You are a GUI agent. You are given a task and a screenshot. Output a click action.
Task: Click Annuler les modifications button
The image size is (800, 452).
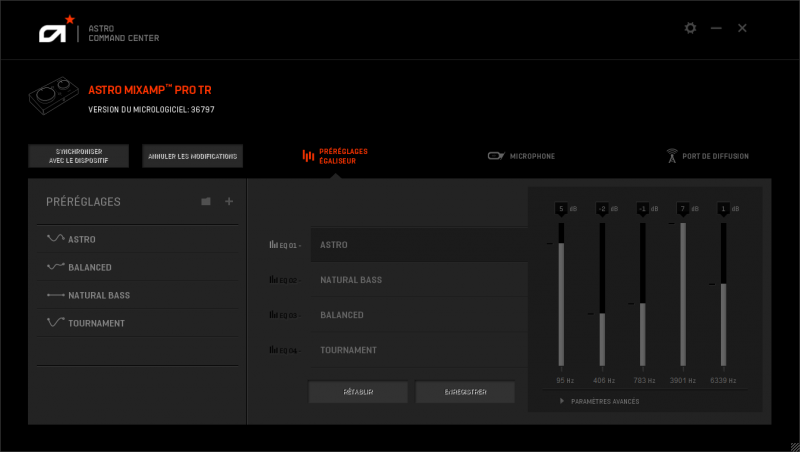[192, 156]
